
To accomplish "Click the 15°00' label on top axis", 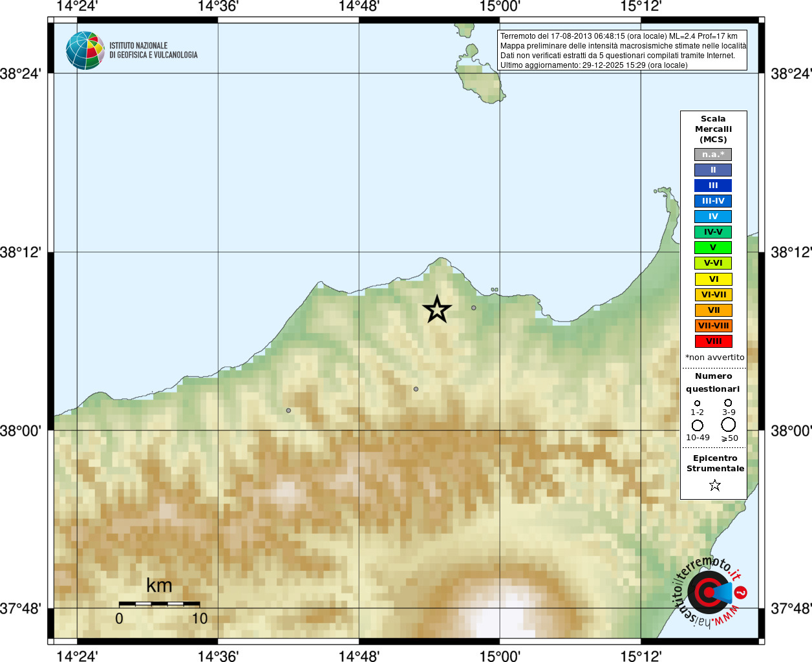I will 500,6.
